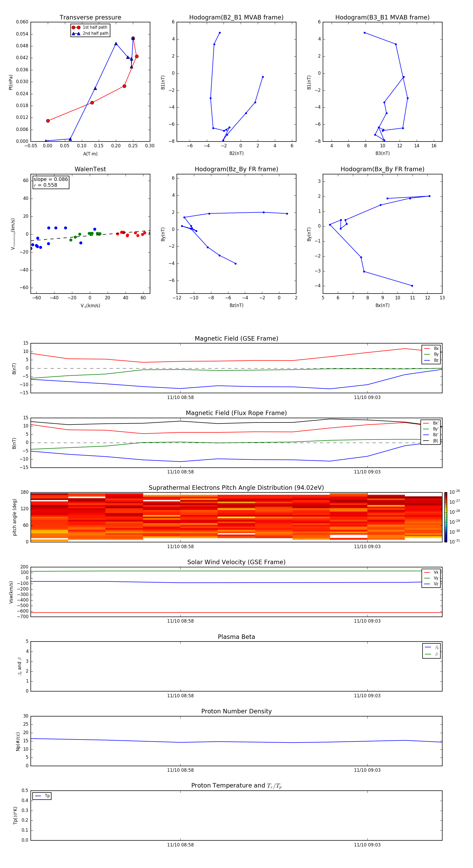Screen dimensions: 473x868
Task: Click the Pt(nPa) y-axis label
Action: [11, 82]
